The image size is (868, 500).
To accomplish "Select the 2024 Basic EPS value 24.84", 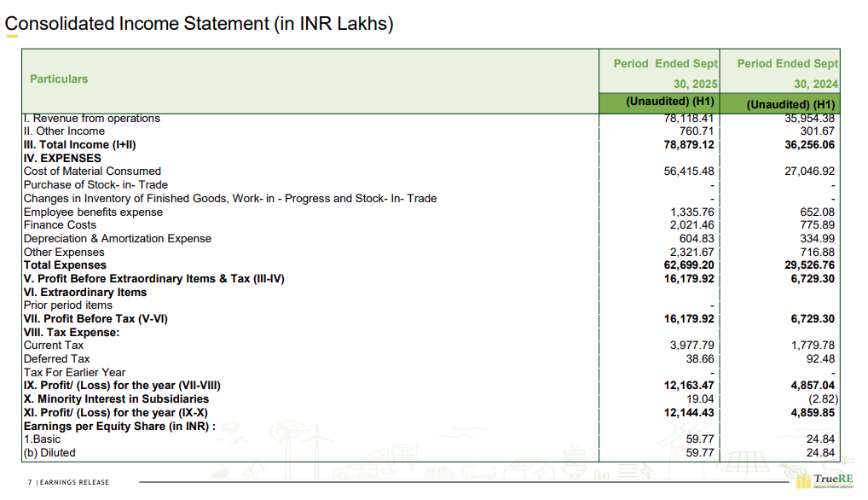I will coord(820,439).
